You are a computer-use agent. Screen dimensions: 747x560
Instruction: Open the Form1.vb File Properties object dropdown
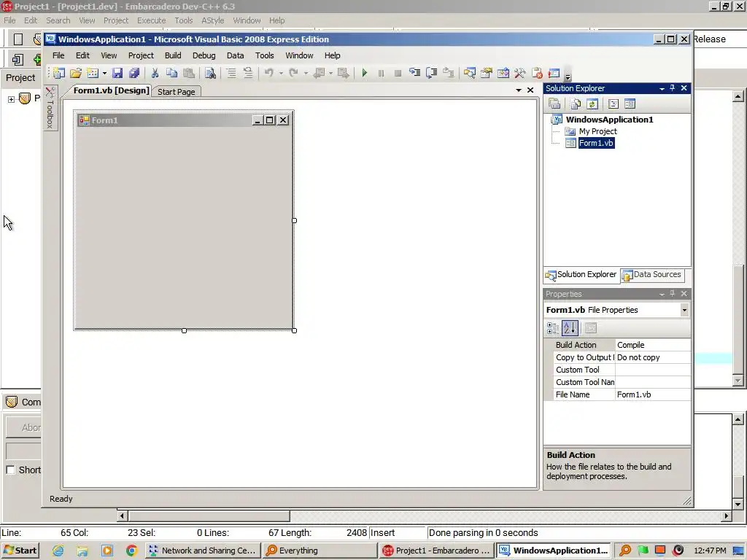[684, 310]
